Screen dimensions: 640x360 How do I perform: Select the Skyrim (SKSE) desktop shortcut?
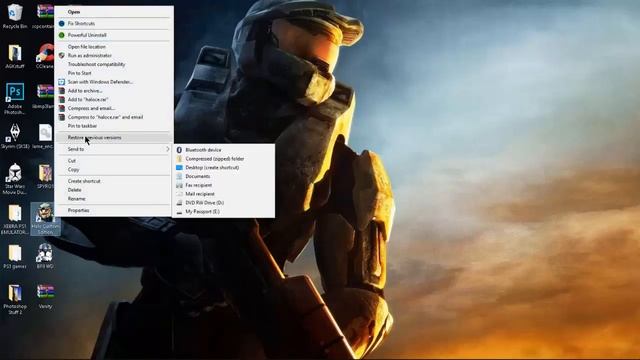coord(15,136)
